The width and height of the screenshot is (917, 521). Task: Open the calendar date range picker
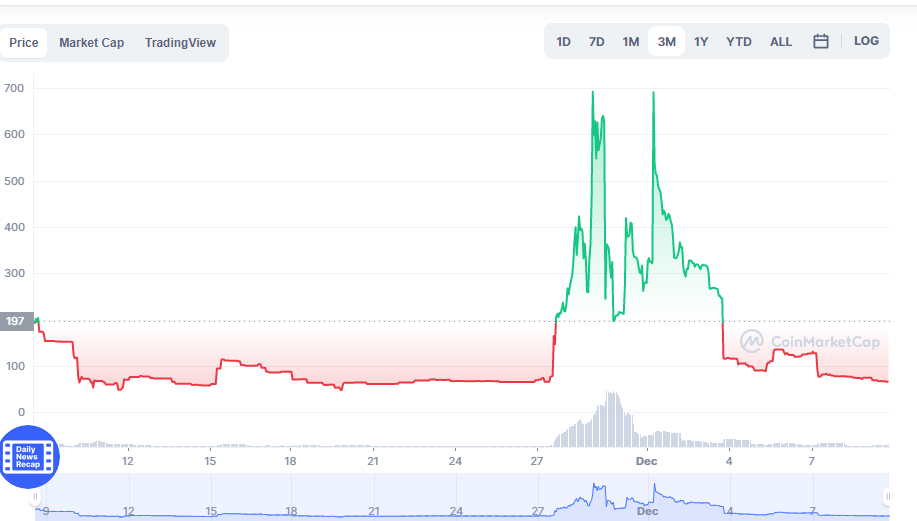coord(821,41)
